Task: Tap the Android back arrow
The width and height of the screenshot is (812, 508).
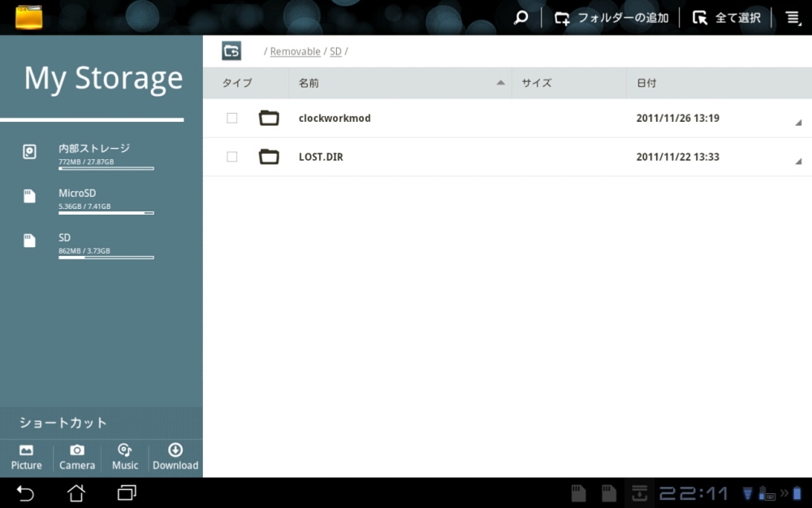Action: [26, 493]
